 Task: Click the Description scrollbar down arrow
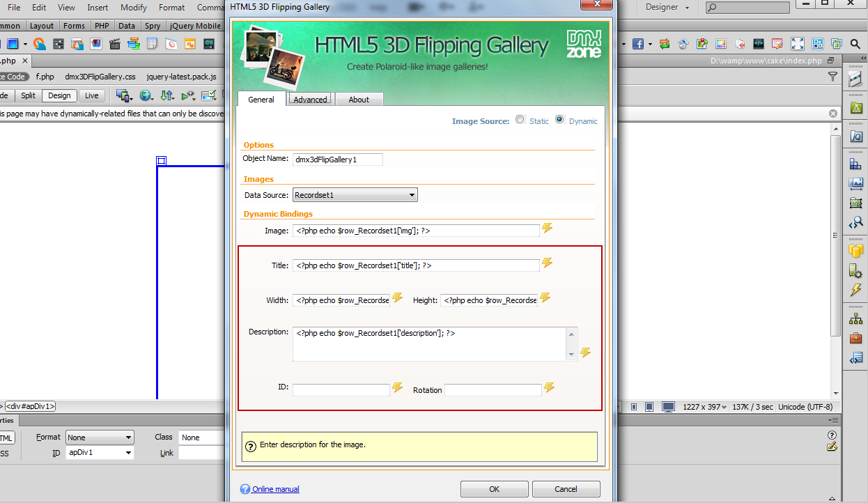[572, 354]
